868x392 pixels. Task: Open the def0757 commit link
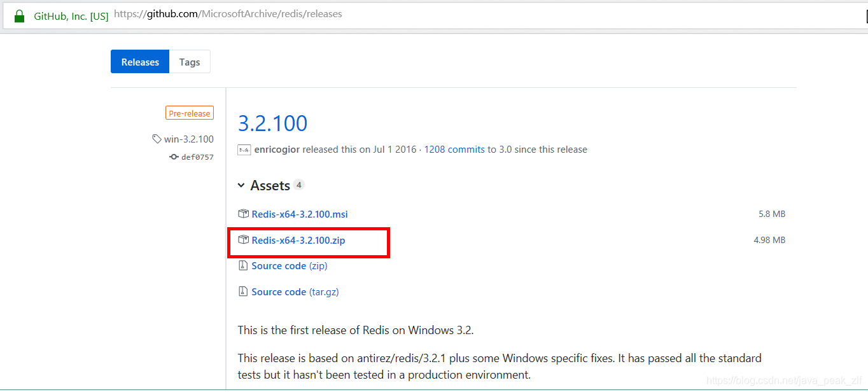pos(197,157)
